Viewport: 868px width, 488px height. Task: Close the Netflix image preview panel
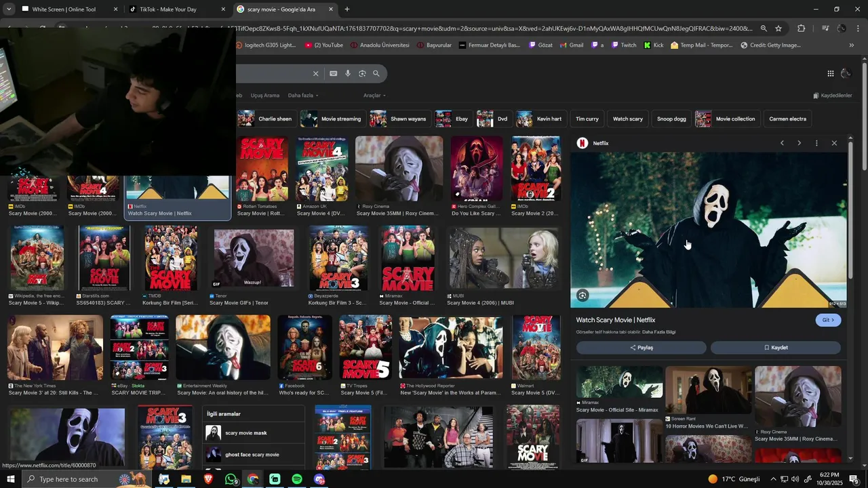[x=834, y=143]
